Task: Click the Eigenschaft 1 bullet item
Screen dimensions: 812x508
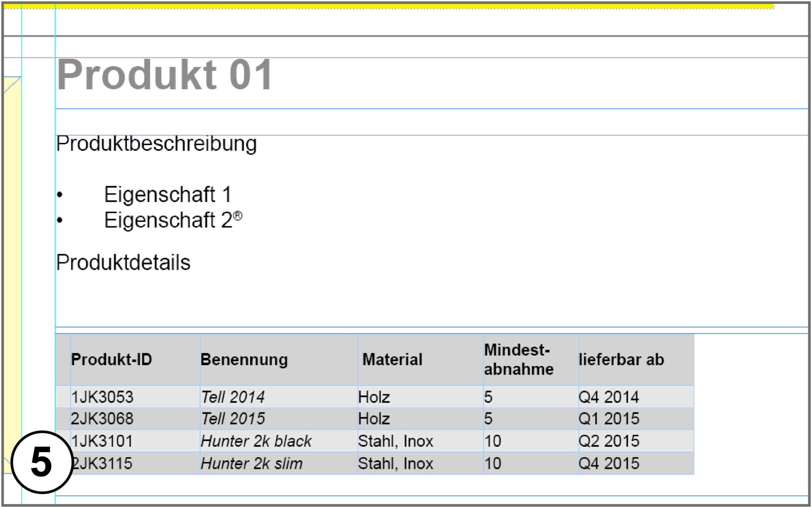Action: point(167,194)
